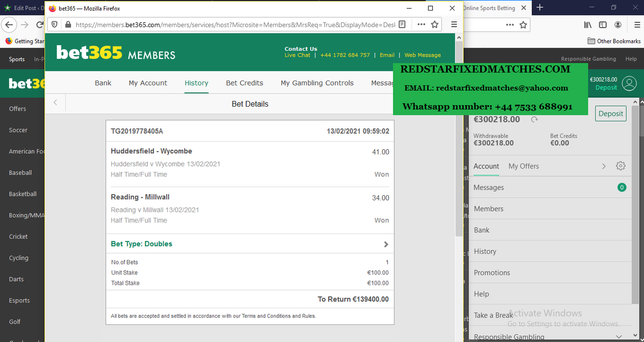Click Responsible Gambling in the top header
Viewport: 644px width, 342px height.
pos(589,59)
